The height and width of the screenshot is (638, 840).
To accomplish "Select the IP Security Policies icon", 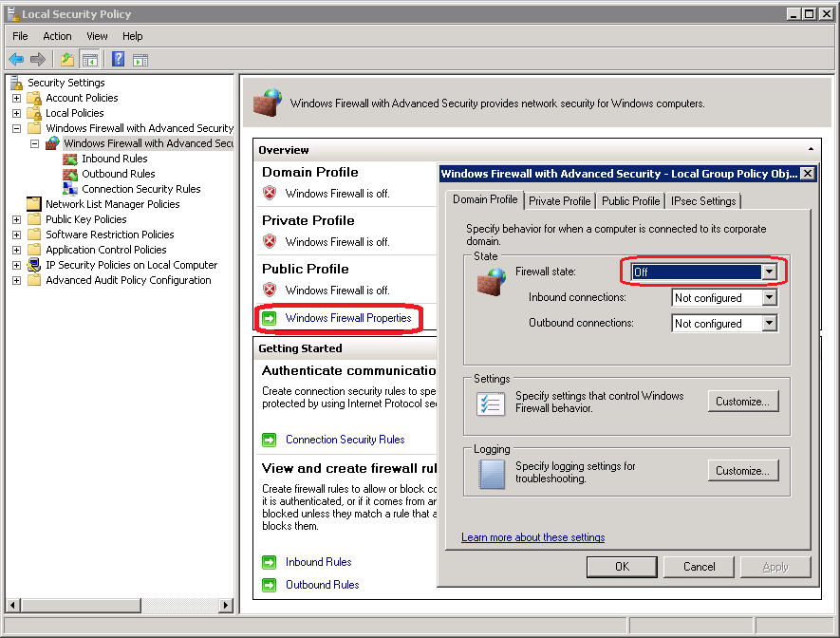I will coord(31,264).
